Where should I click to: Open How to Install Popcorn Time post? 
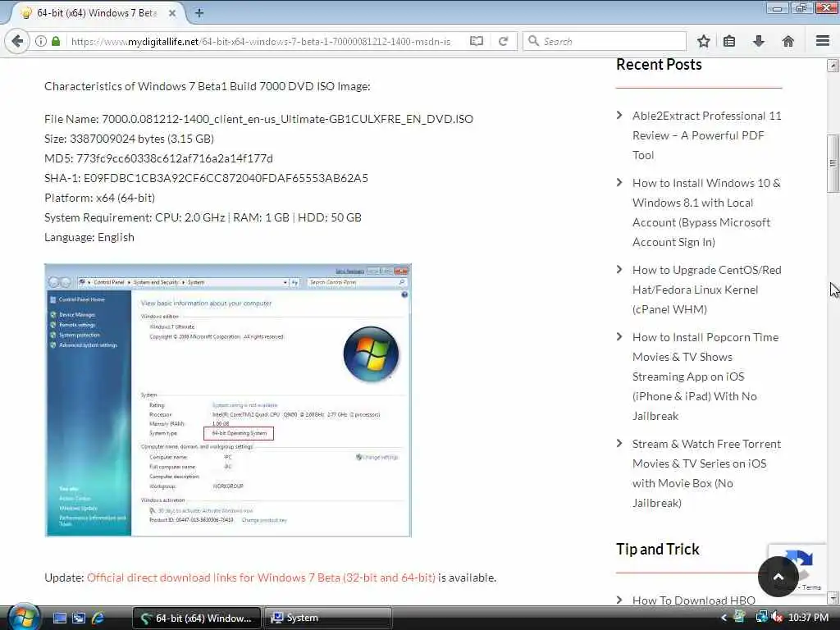[x=705, y=377]
